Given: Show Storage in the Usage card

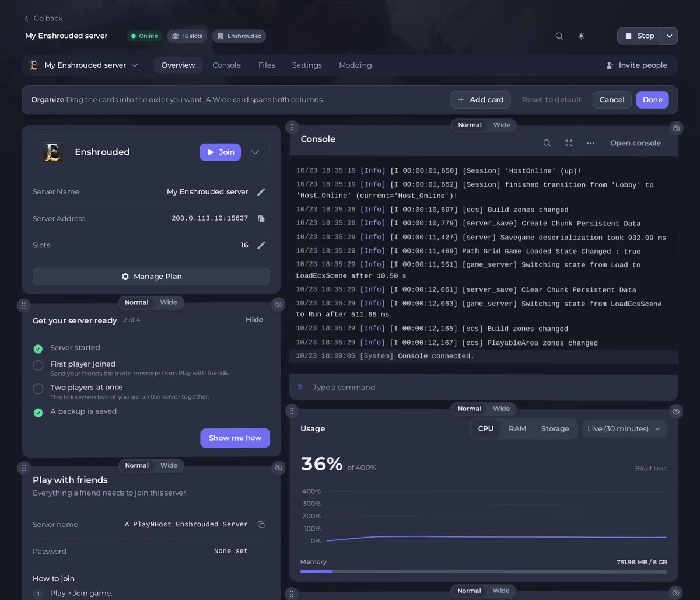Looking at the screenshot, I should pos(555,429).
